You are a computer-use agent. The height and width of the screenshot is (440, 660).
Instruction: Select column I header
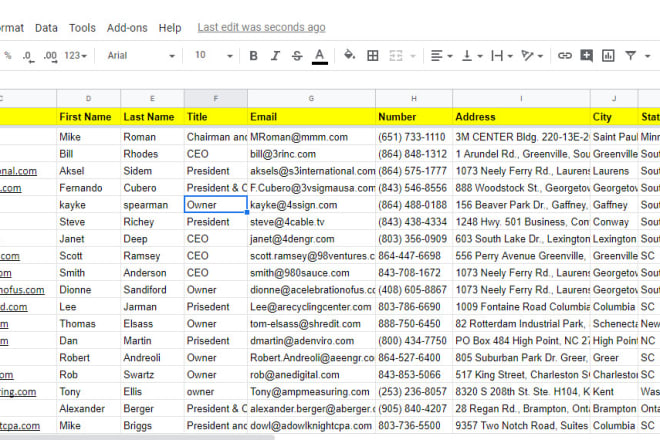click(x=521, y=99)
